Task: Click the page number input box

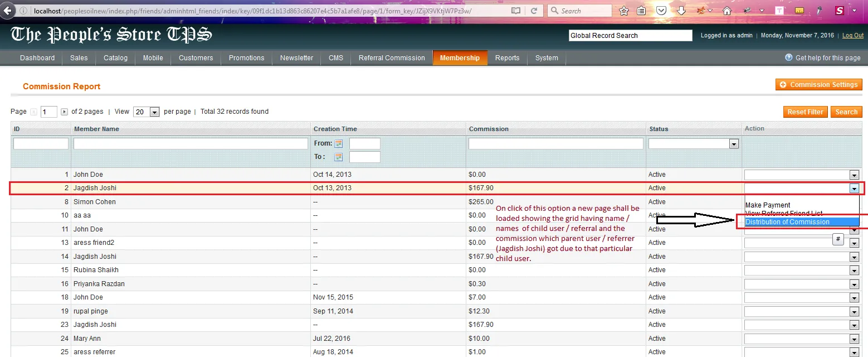Action: pos(49,112)
